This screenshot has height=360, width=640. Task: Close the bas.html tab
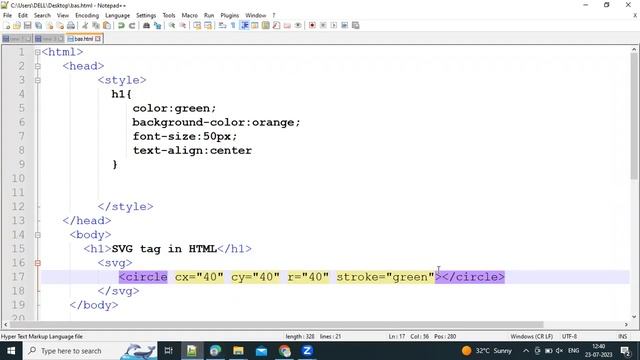(98, 39)
